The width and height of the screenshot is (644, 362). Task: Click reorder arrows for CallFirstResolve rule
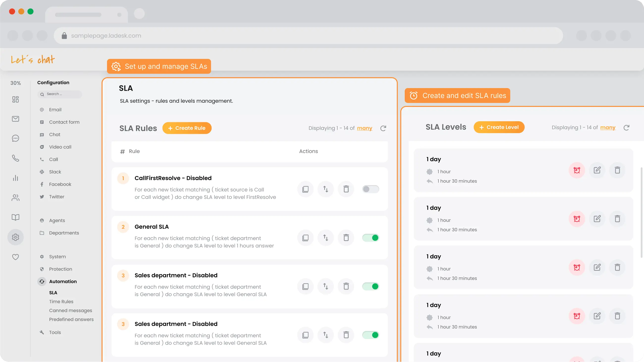(x=325, y=189)
